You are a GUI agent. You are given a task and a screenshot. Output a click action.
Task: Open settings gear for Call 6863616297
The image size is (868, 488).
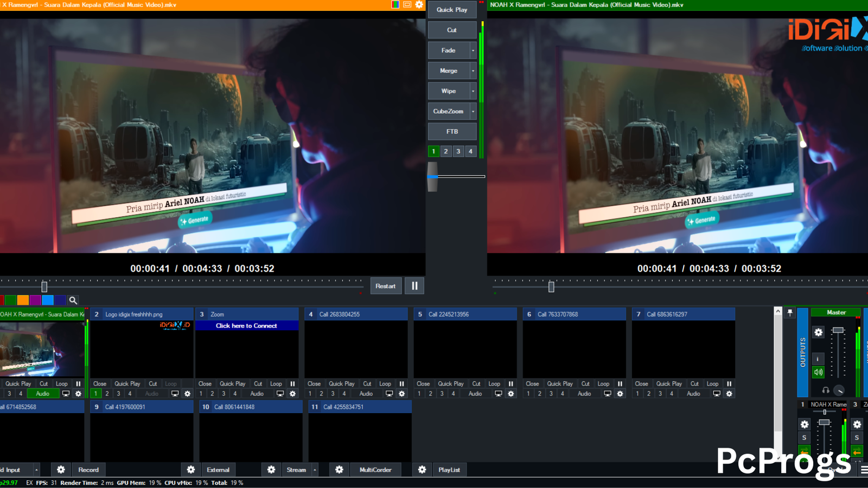(729, 394)
